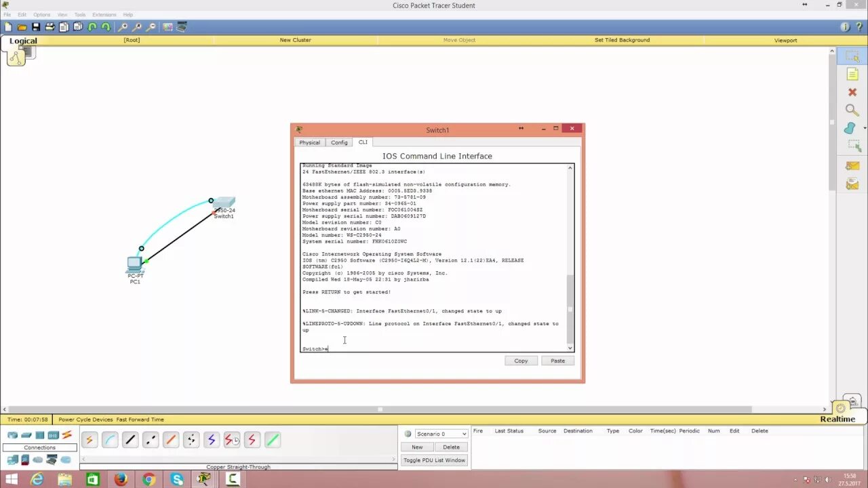Choose the Automatic connection type lightning icon

(90, 440)
